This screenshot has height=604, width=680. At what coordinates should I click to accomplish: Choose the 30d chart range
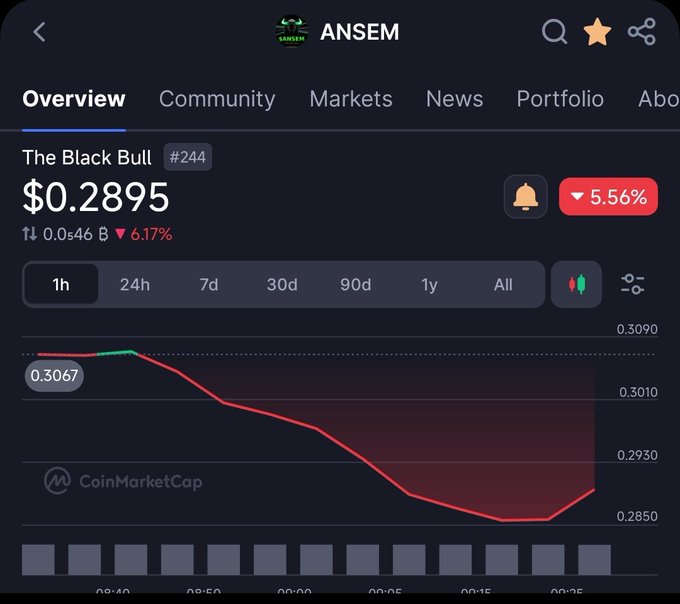pyautogui.click(x=282, y=284)
